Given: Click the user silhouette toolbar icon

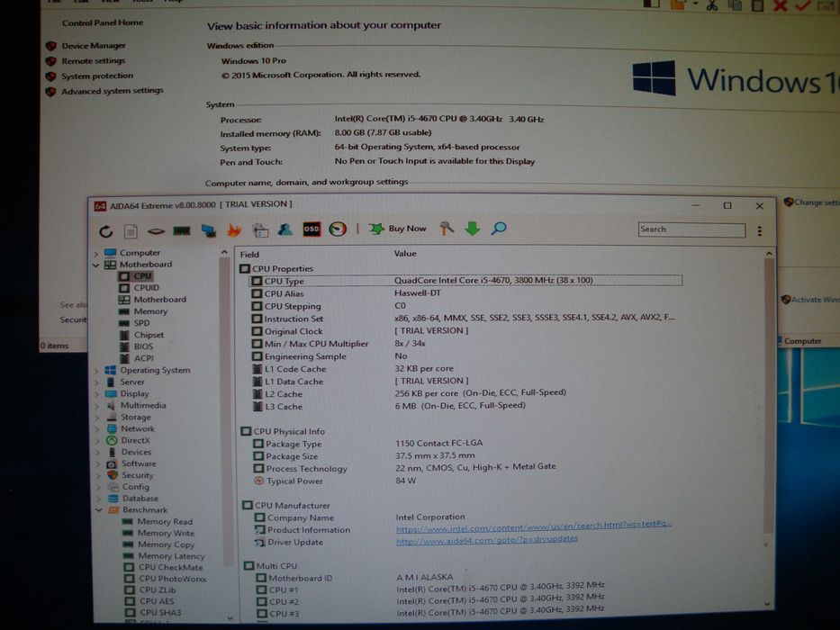Looking at the screenshot, I should click(285, 229).
